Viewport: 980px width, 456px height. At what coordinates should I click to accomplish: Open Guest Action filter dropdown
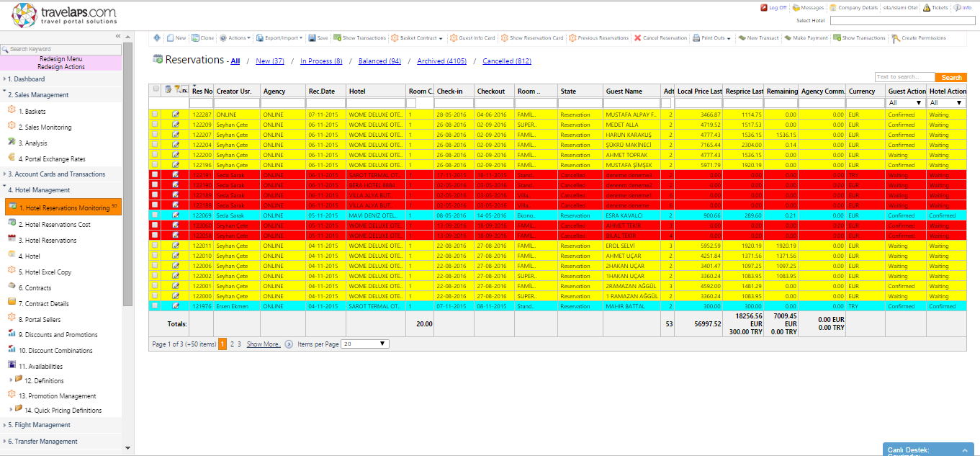pos(905,103)
